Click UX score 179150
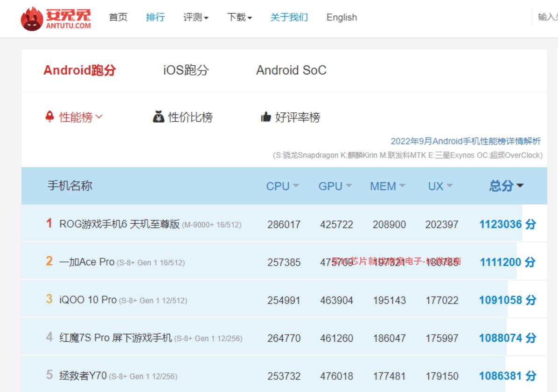558x392 pixels. click(x=442, y=376)
